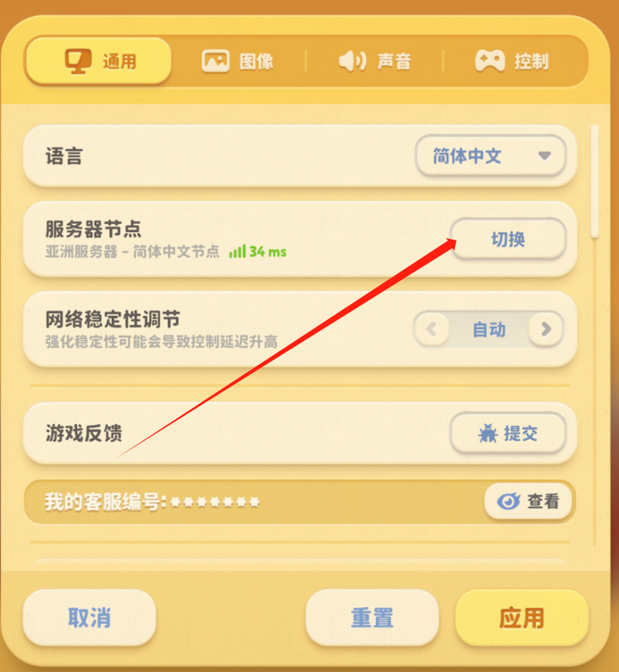Submit game feedback with 提交

(508, 433)
